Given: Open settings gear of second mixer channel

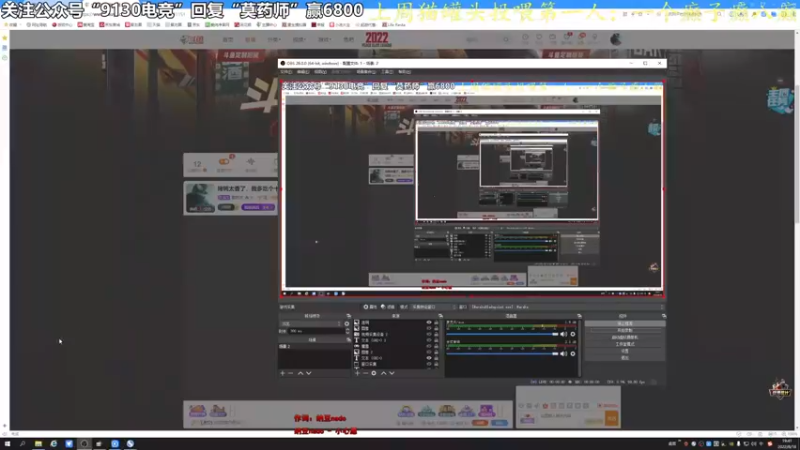Looking at the screenshot, I should pos(573,354).
